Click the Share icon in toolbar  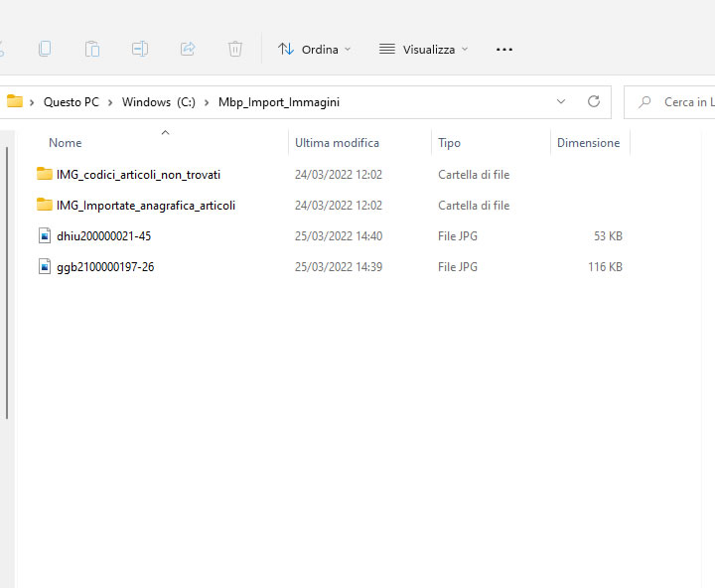[x=188, y=49]
